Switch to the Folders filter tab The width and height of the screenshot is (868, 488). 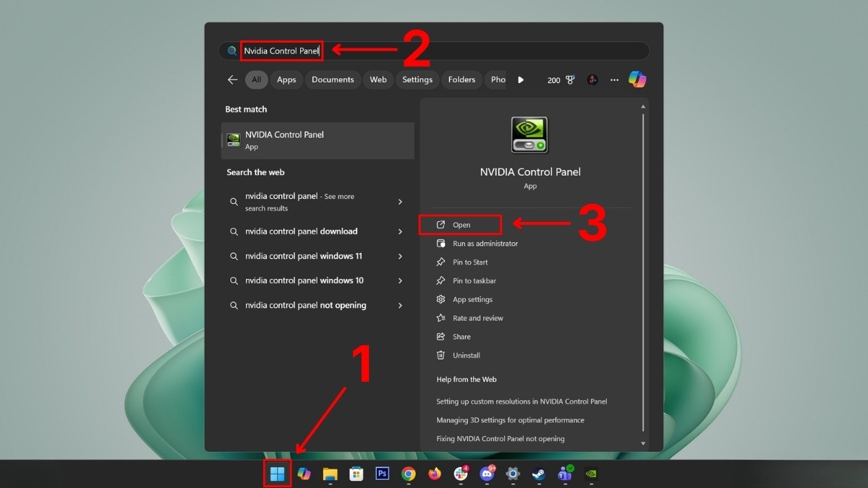461,80
